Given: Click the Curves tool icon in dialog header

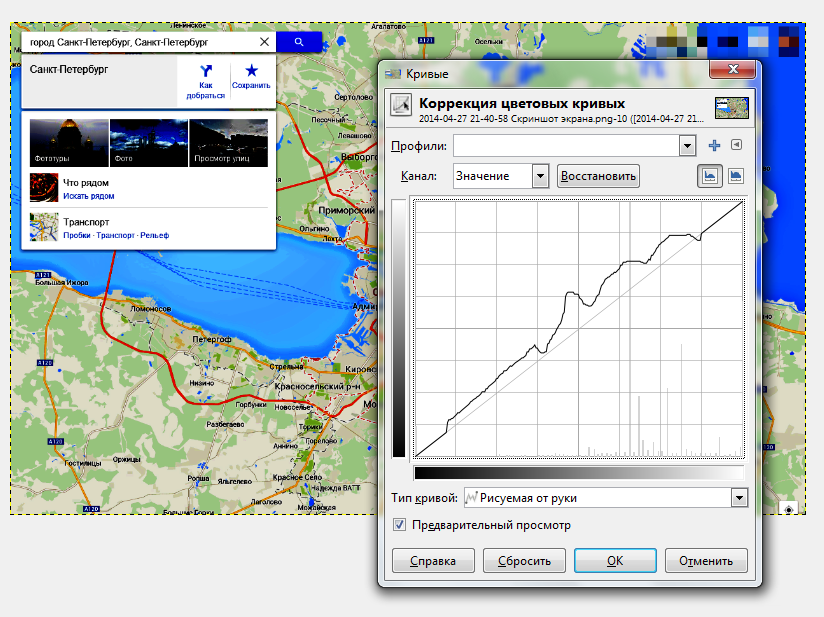Looking at the screenshot, I should pyautogui.click(x=401, y=105).
